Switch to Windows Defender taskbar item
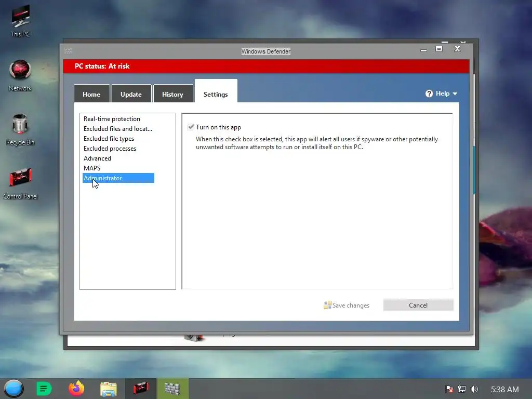Screen dimensions: 532x399 coord(172,389)
